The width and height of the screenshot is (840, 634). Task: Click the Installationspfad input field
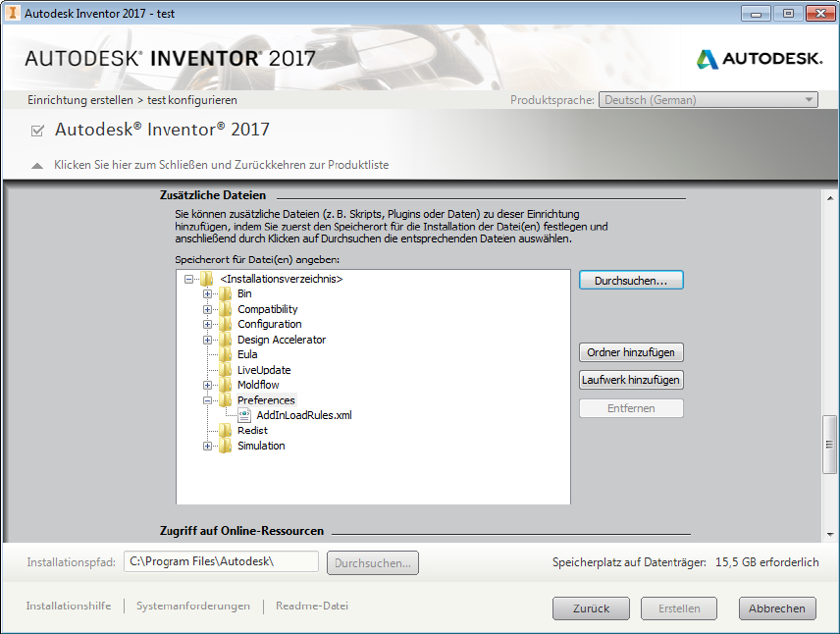[x=221, y=561]
